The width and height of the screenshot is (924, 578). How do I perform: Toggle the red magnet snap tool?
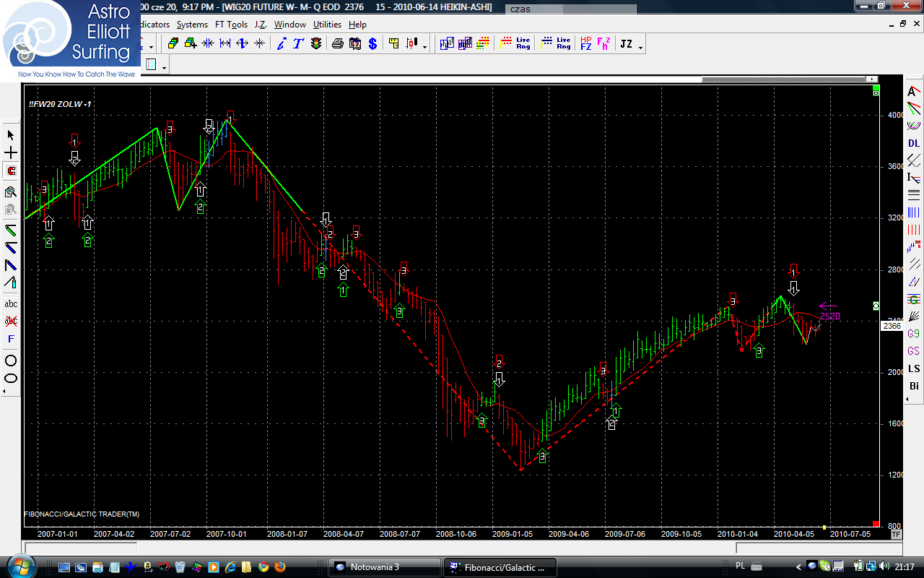coord(11,171)
